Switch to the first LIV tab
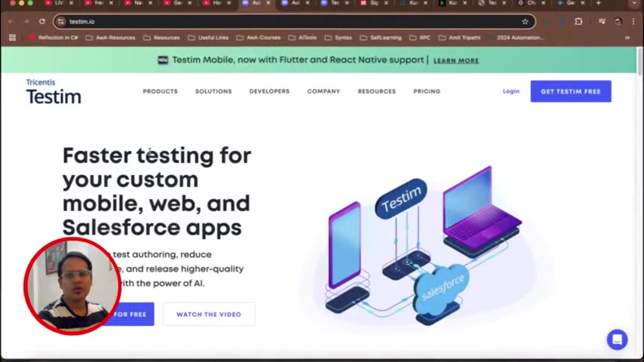 click(57, 3)
